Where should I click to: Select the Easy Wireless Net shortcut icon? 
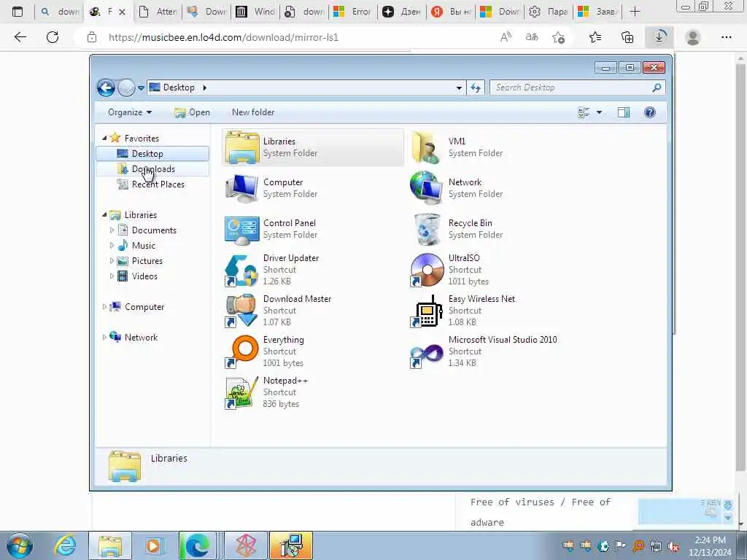[x=427, y=311]
